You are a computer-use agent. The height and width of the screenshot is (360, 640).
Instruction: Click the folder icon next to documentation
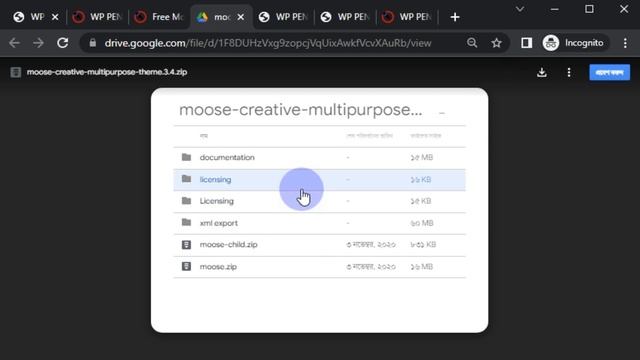187,157
